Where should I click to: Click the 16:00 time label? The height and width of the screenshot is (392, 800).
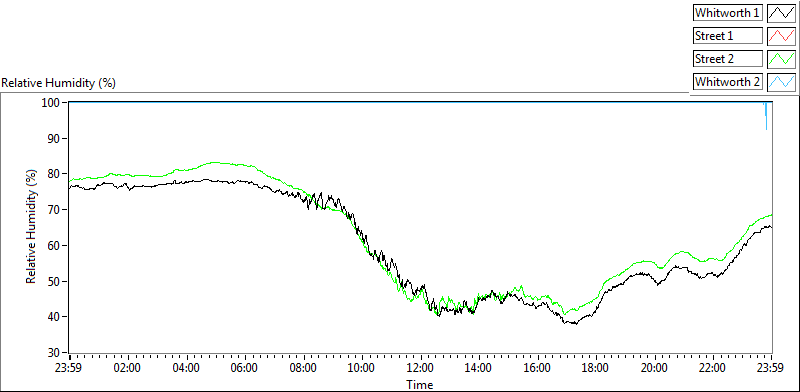tap(538, 368)
